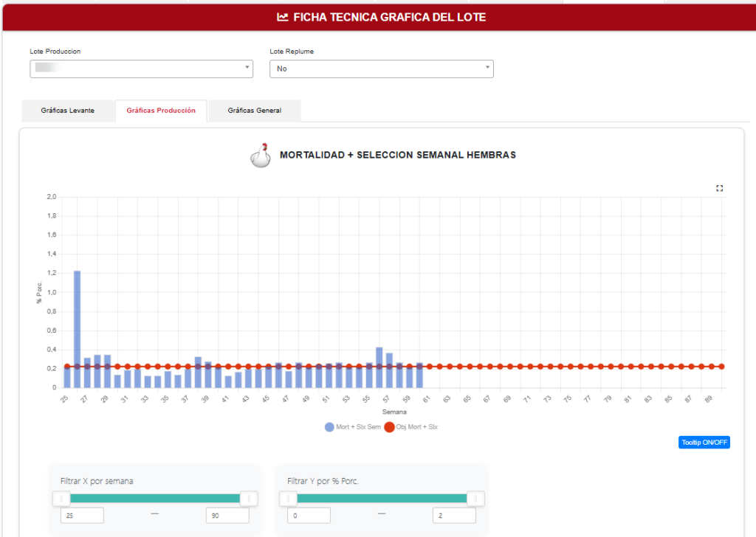Screen dimensions: 756x537
Task: Open the Gráficas General tab
Action: click(255, 111)
